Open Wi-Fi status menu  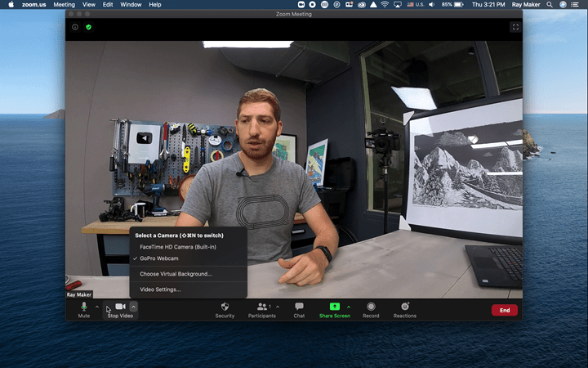point(385,5)
